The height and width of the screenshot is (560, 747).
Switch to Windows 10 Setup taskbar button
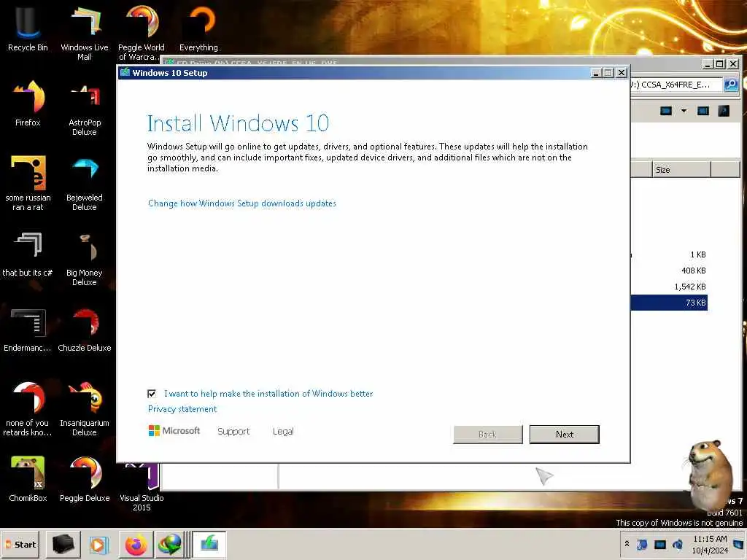point(209,544)
